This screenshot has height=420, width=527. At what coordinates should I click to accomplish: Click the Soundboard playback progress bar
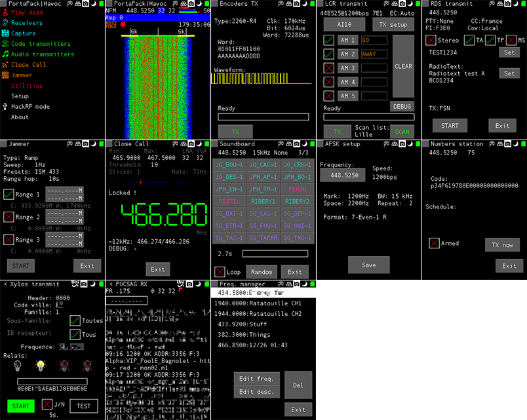[275, 253]
